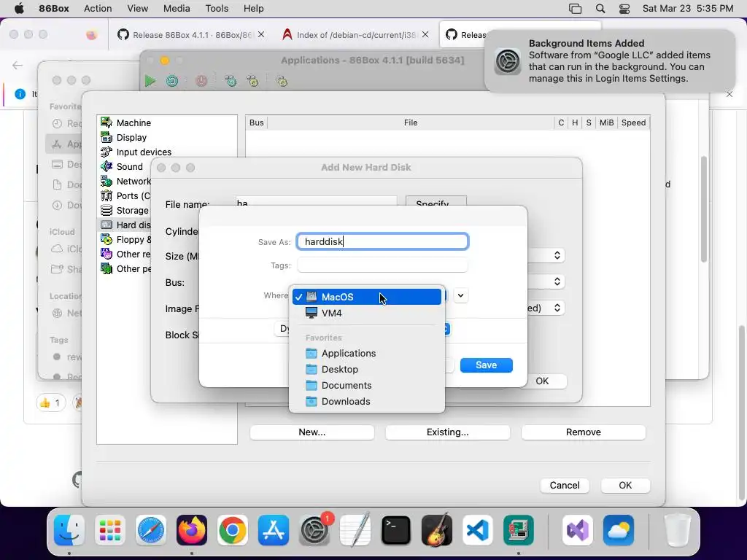The width and height of the screenshot is (747, 560).
Task: Open the Media menu
Action: (x=177, y=9)
